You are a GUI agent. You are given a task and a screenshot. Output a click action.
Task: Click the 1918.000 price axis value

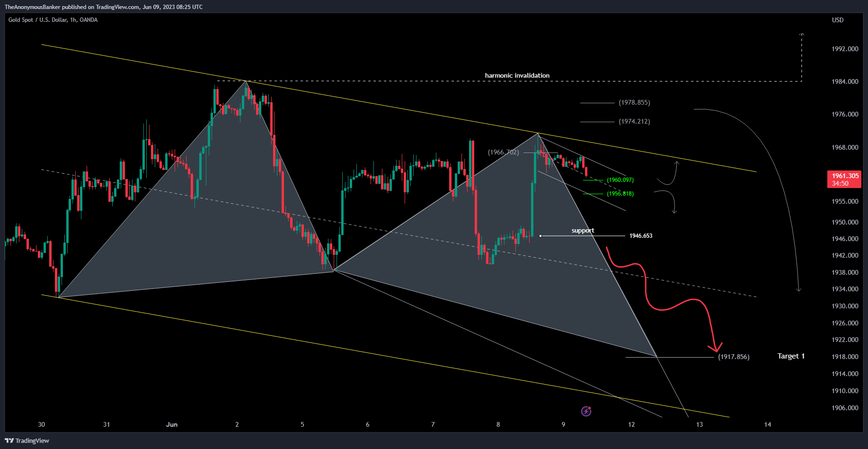845,357
